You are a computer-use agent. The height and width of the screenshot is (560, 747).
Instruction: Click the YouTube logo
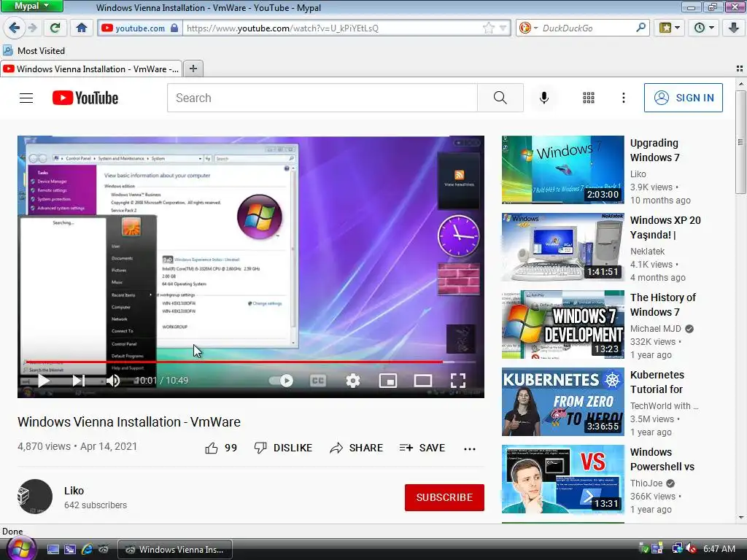pos(85,98)
